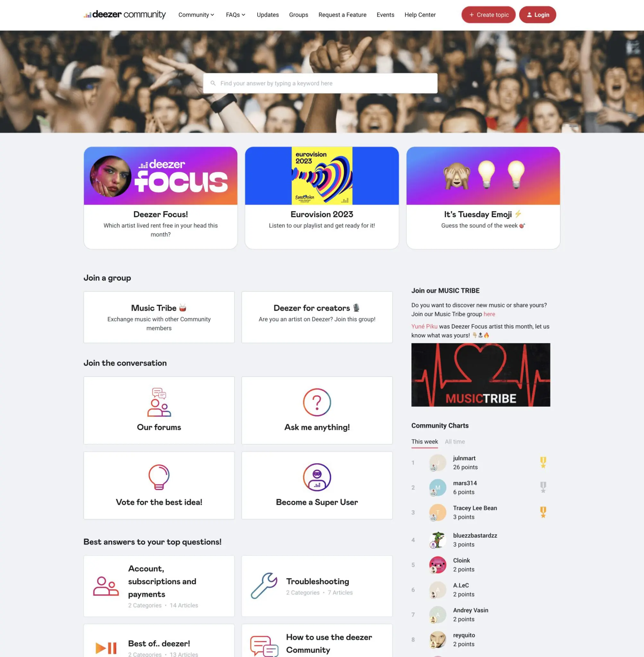Open the Become a Super User avatar icon
Image resolution: width=644 pixels, height=657 pixels.
point(317,477)
